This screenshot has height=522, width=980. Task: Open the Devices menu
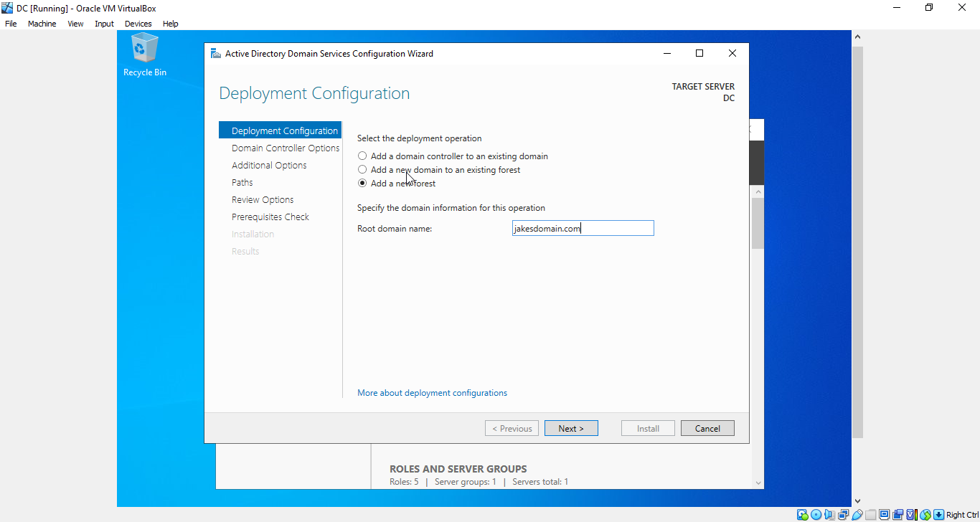point(138,23)
